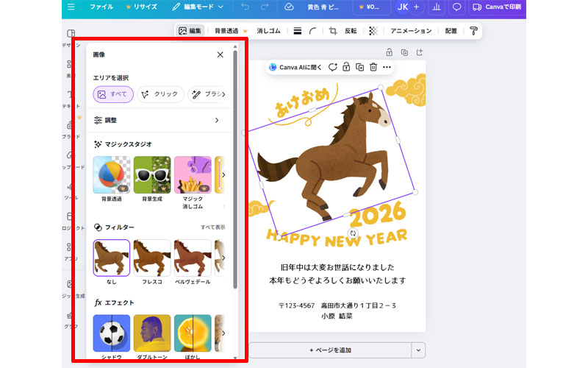Click Canva AIに聞く button

click(295, 67)
